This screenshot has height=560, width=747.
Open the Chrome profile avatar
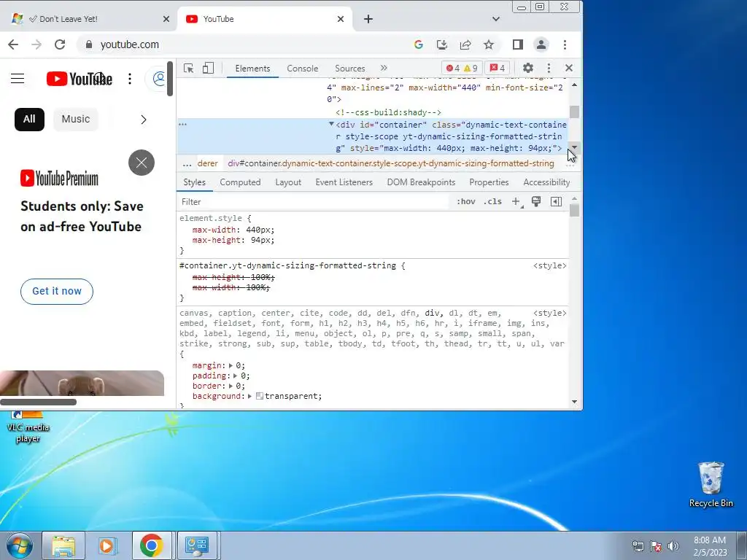click(x=541, y=44)
